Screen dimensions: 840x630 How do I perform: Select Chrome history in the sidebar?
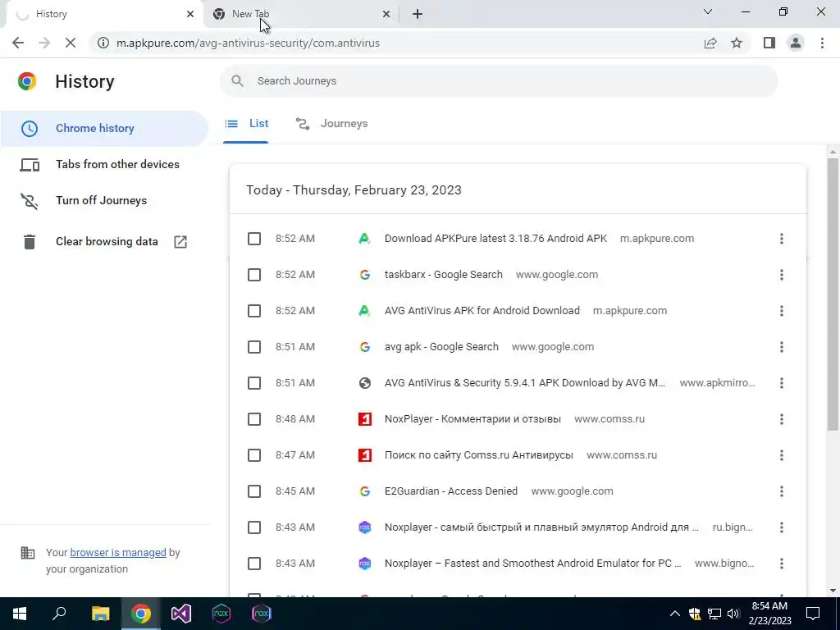(104, 129)
